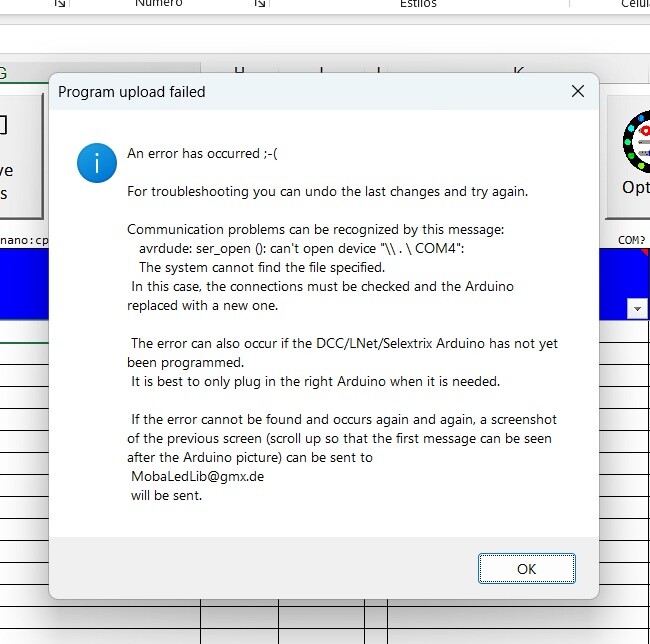Image resolution: width=650 pixels, height=644 pixels.
Task: Click the nano:cp cell
Action: coord(24,240)
